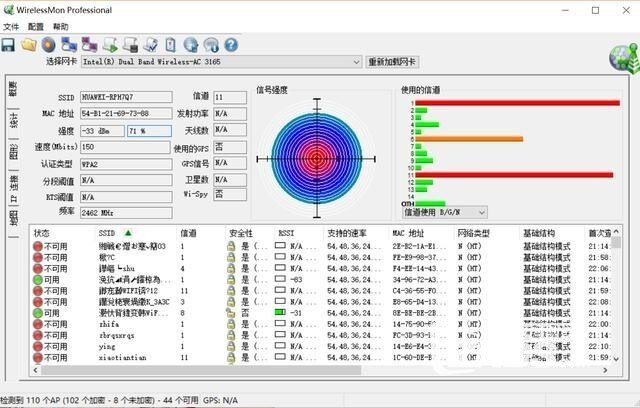The image size is (640, 408).
Task: Click the clipboard icon in the toolbar
Action: [x=171, y=45]
